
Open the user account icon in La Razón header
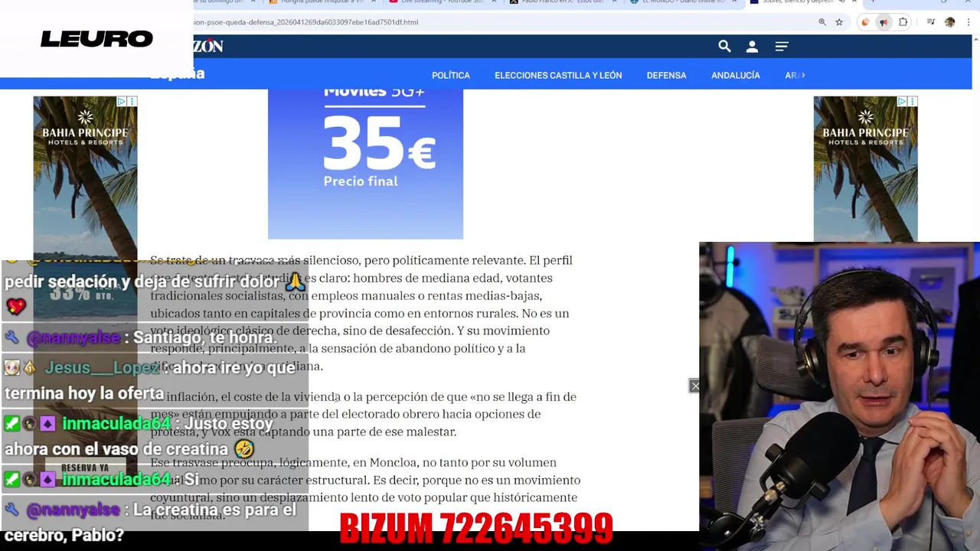pyautogui.click(x=752, y=47)
